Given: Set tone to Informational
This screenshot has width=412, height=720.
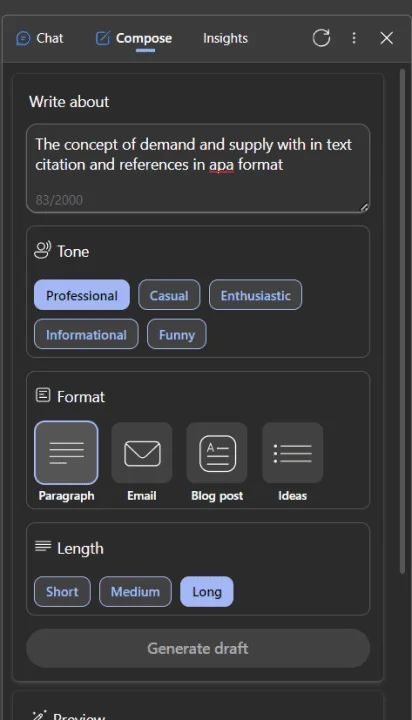Looking at the screenshot, I should (x=86, y=334).
